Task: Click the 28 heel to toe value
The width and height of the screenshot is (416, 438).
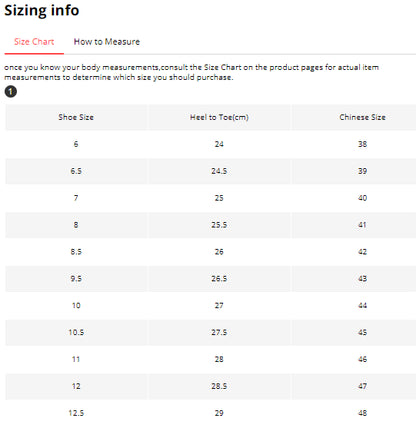Action: click(219, 359)
